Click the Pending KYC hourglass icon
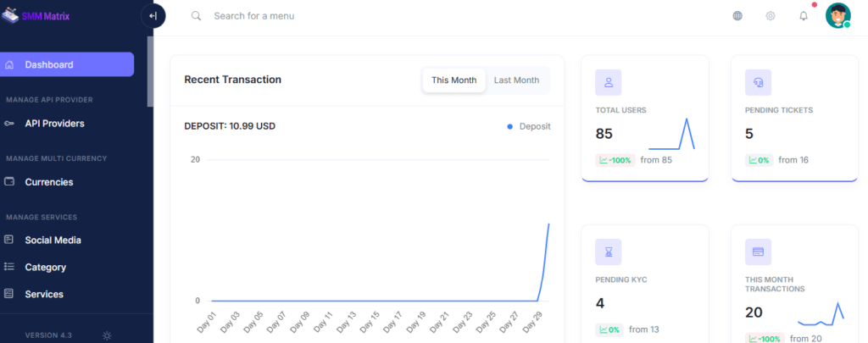The width and height of the screenshot is (868, 343). [x=609, y=252]
